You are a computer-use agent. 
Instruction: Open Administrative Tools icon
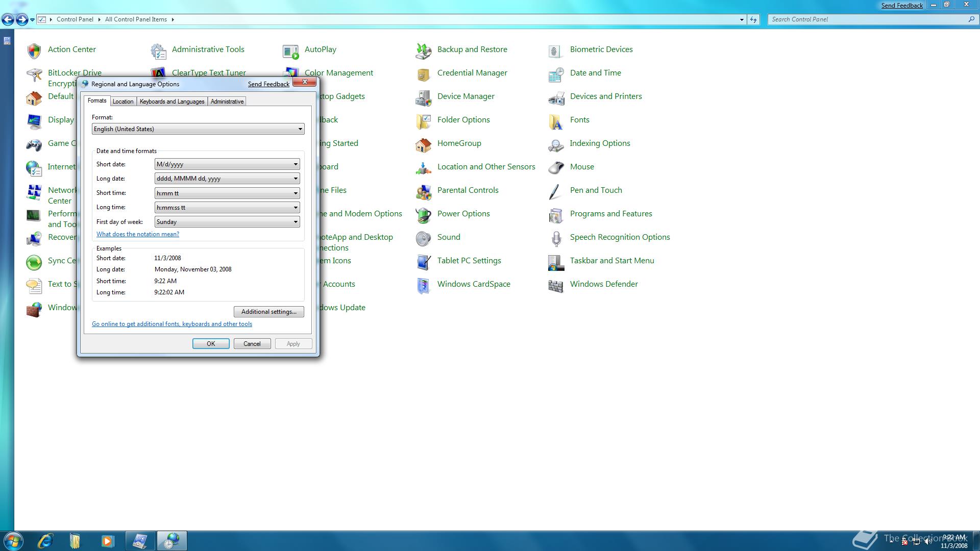[x=158, y=51]
